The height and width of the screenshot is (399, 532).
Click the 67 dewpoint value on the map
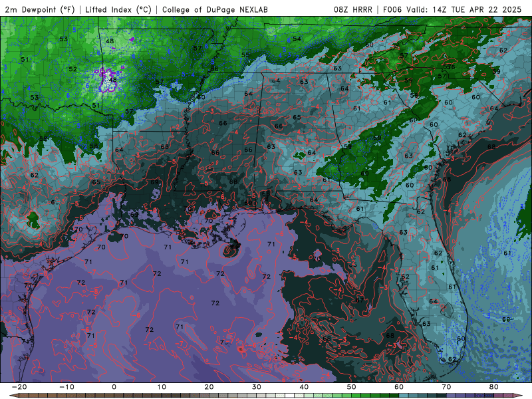click(360, 300)
